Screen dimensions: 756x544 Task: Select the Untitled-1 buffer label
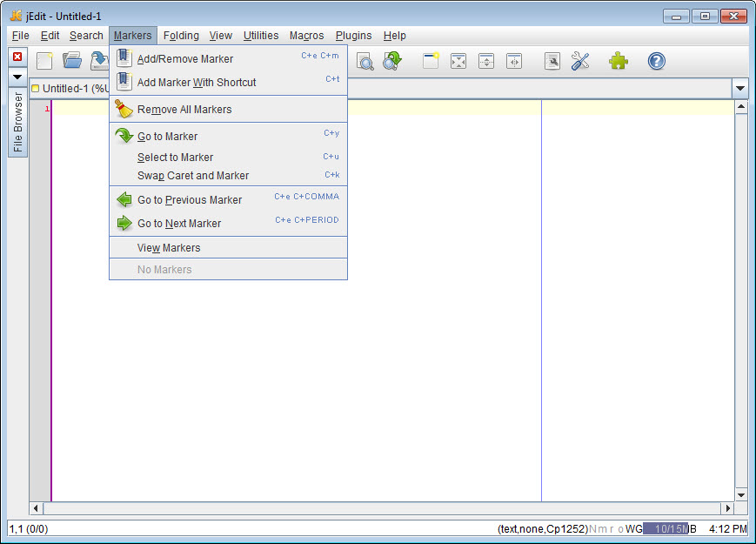(x=70, y=89)
